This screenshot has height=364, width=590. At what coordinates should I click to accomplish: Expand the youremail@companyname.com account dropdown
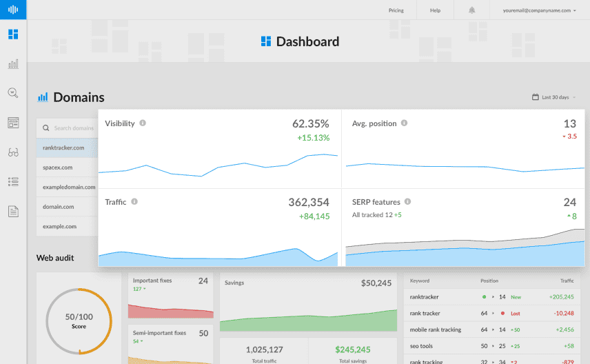[539, 10]
